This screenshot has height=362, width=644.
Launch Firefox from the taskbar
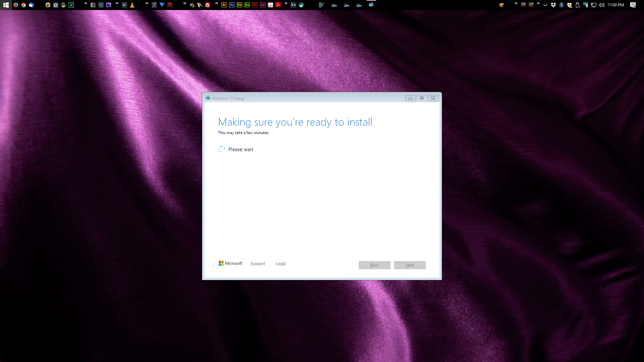pyautogui.click(x=16, y=5)
